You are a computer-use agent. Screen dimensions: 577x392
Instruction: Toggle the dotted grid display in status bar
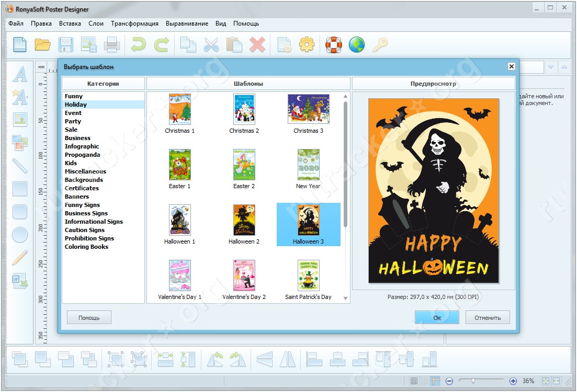pos(424,381)
